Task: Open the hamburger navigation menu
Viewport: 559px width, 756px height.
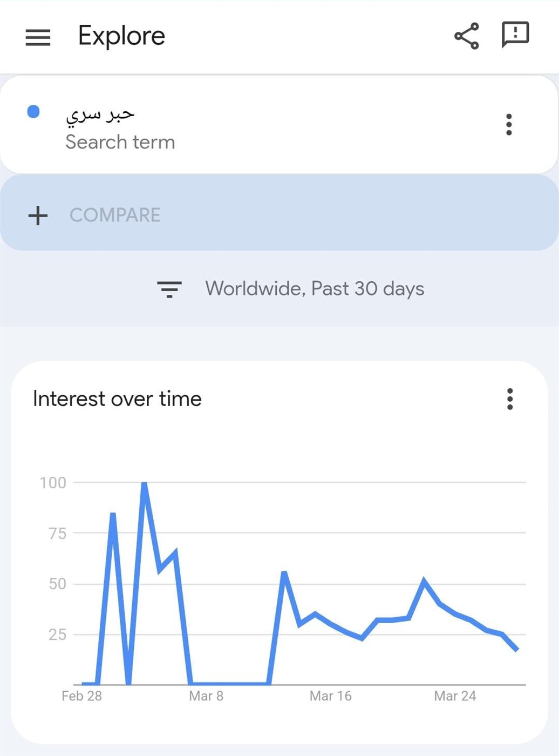Action: [38, 37]
